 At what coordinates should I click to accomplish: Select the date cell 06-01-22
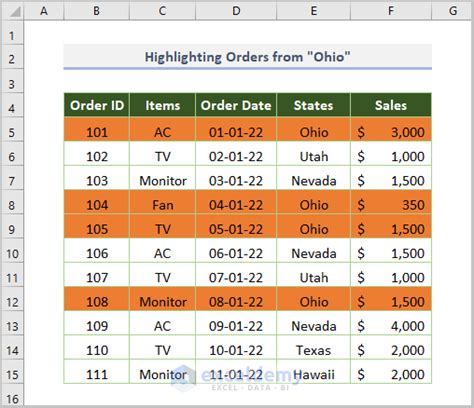pos(236,250)
